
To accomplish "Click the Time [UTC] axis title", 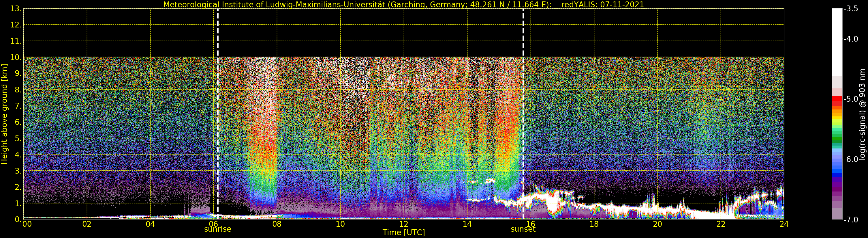I will click(x=404, y=233).
